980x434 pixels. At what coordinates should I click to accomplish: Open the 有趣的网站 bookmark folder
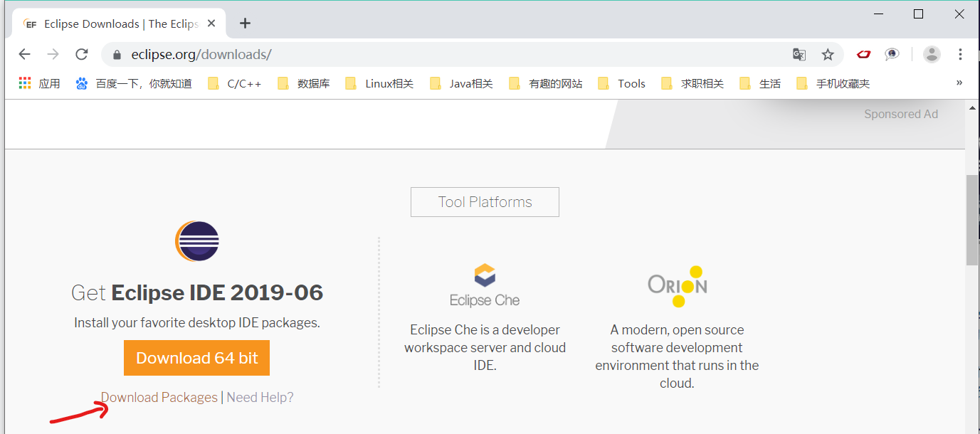tap(546, 83)
